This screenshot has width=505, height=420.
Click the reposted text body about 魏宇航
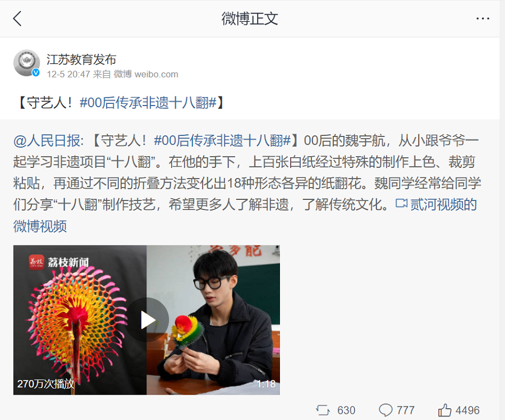(x=247, y=172)
